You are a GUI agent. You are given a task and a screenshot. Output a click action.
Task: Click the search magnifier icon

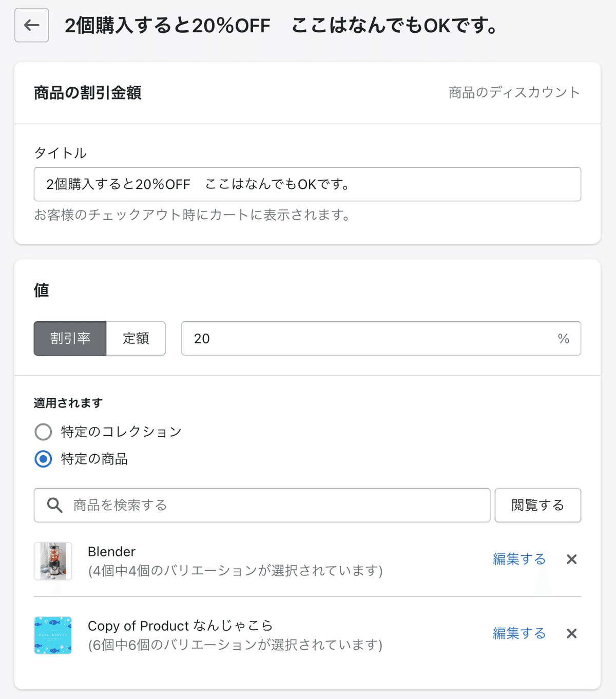pyautogui.click(x=54, y=506)
